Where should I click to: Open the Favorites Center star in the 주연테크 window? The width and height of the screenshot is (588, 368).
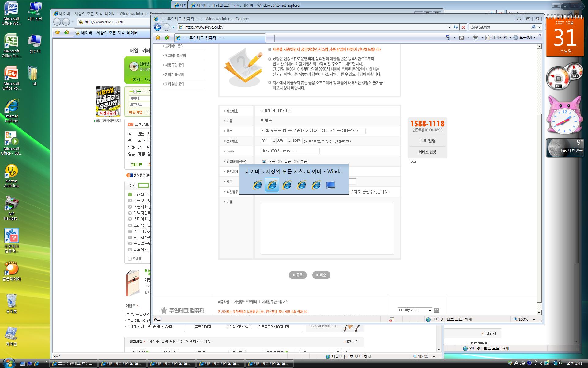[158, 37]
